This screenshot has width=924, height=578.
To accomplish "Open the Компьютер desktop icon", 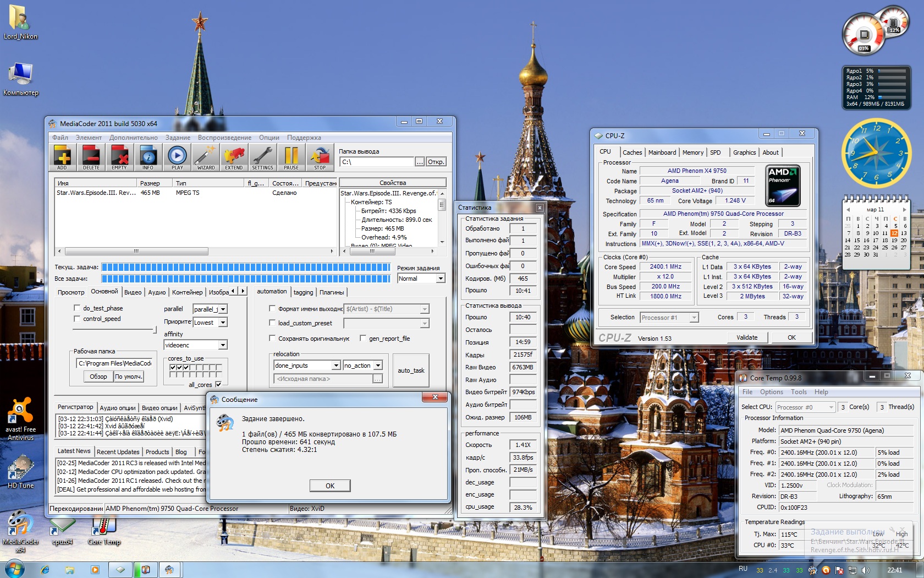I will 21,79.
